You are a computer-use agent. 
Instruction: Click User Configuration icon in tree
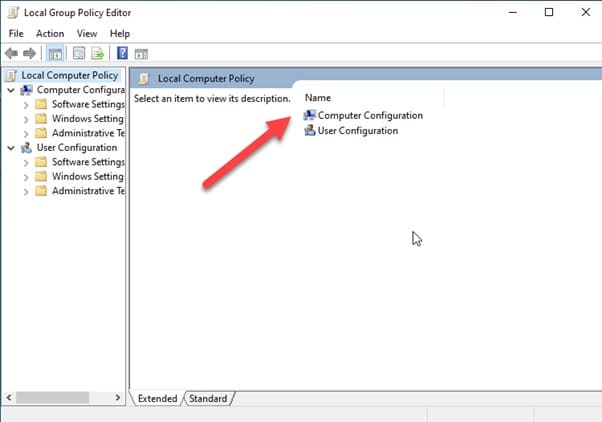(x=26, y=147)
